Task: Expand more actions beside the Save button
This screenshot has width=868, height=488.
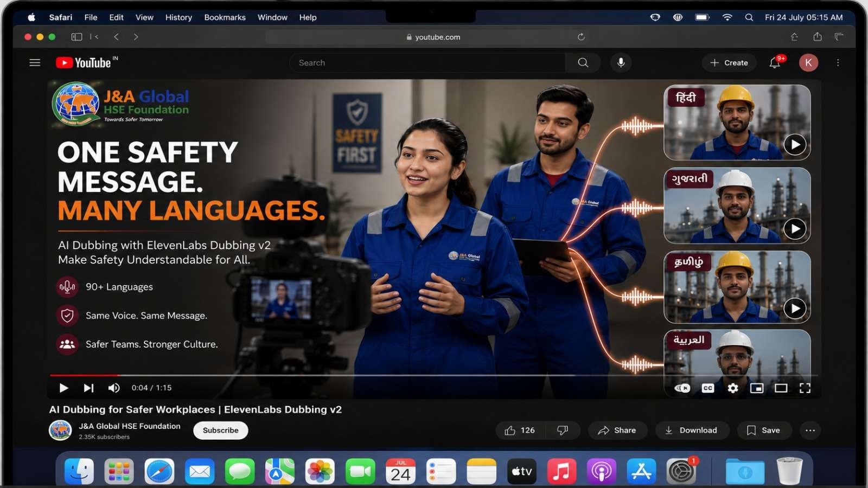Action: click(x=810, y=431)
